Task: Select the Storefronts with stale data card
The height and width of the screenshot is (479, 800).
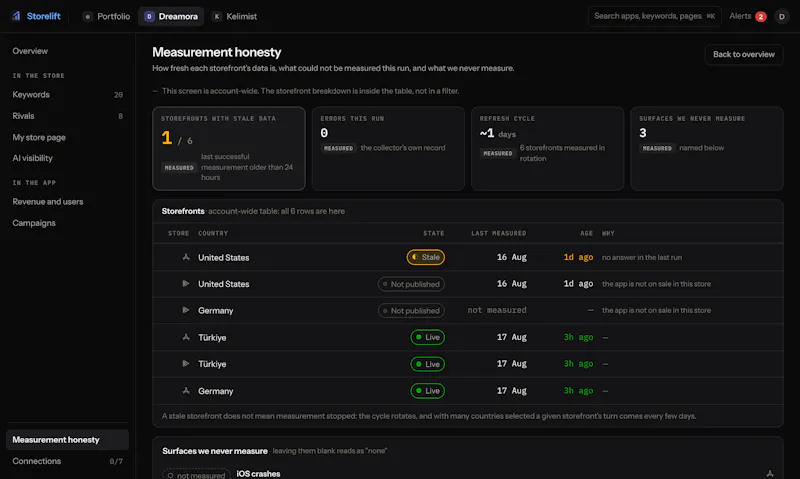Action: pos(229,148)
